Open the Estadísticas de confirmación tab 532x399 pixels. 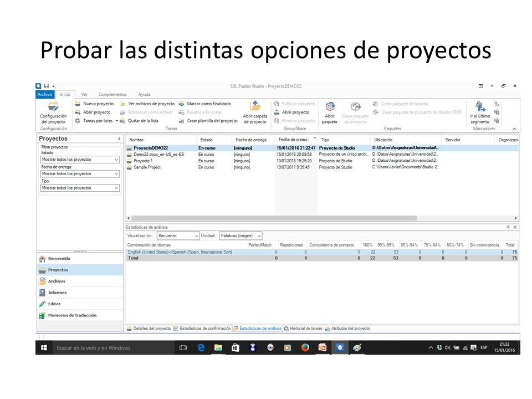coord(202,329)
